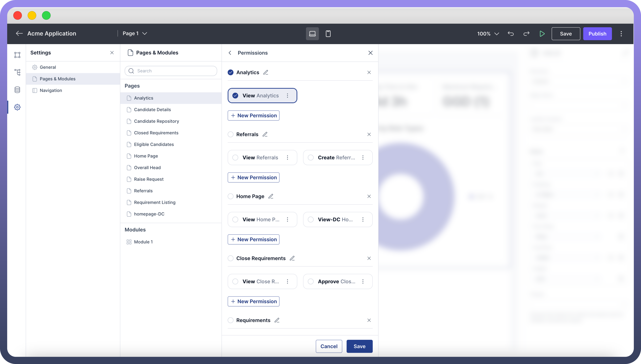The image size is (641, 364).
Task: Switch to mobile device preview icon
Action: pos(328,34)
